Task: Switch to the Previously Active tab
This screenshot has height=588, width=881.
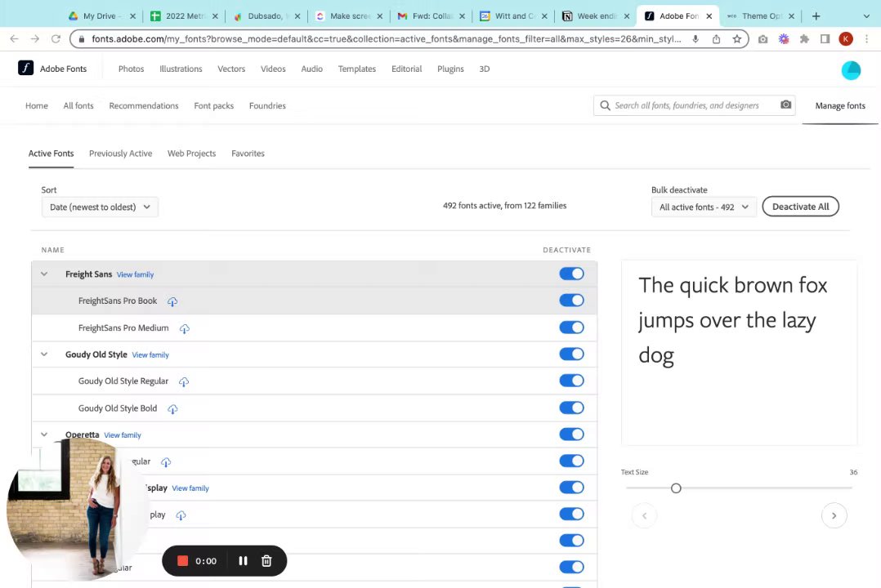Action: click(120, 154)
